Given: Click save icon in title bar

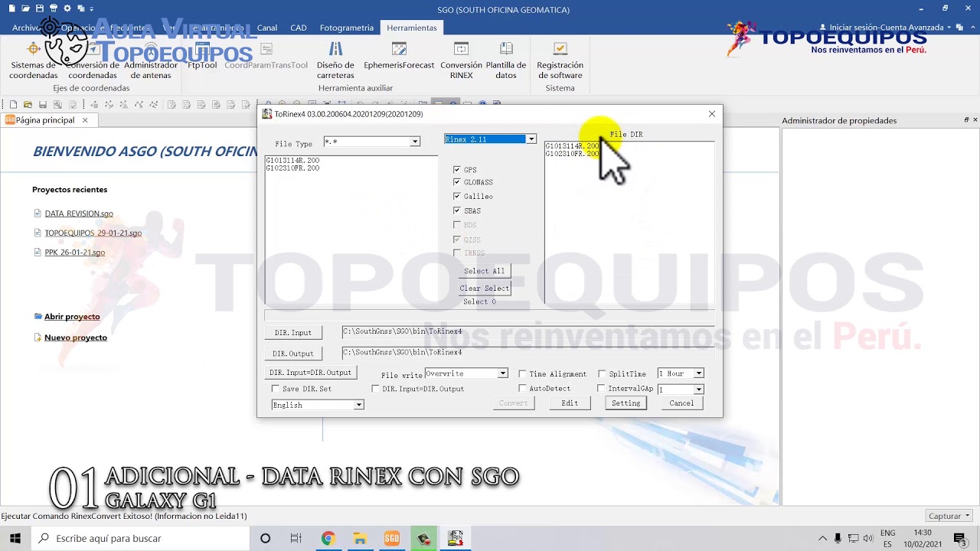Looking at the screenshot, I should tap(39, 8).
